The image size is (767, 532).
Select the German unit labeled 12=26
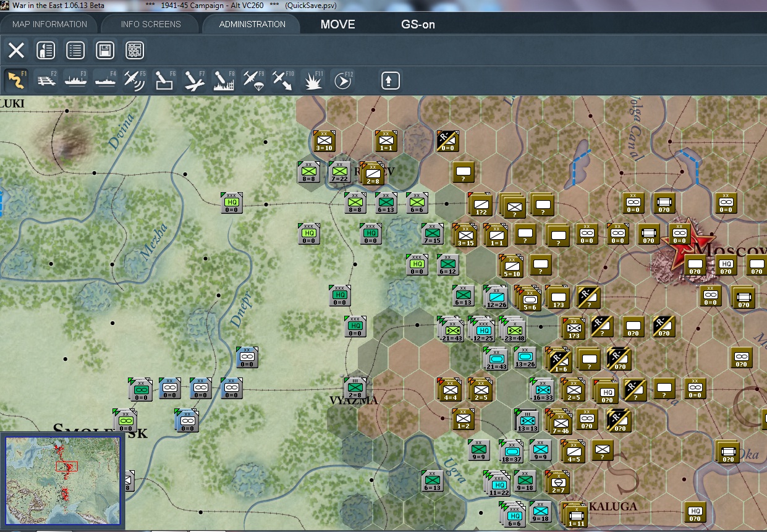pyautogui.click(x=496, y=297)
